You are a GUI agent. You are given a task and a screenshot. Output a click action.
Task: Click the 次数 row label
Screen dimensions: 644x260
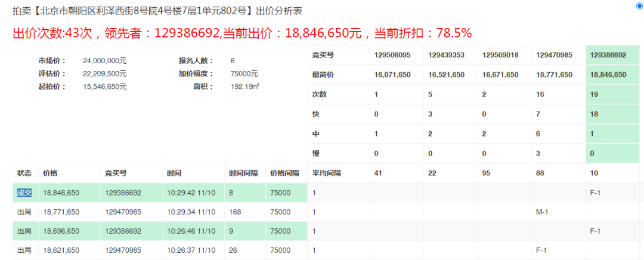tap(319, 94)
